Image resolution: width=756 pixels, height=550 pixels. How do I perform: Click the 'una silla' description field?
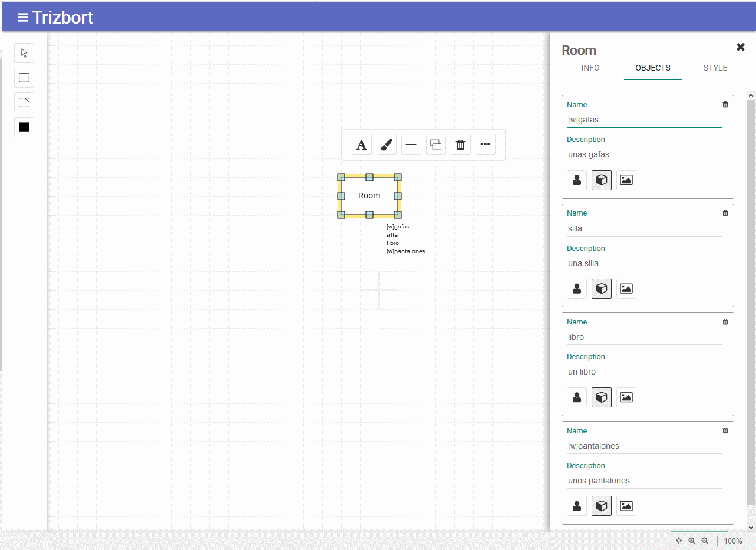click(x=643, y=263)
